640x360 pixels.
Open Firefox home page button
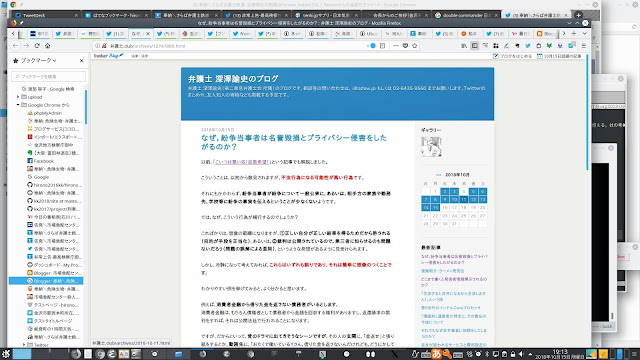pyautogui.click(x=47, y=46)
